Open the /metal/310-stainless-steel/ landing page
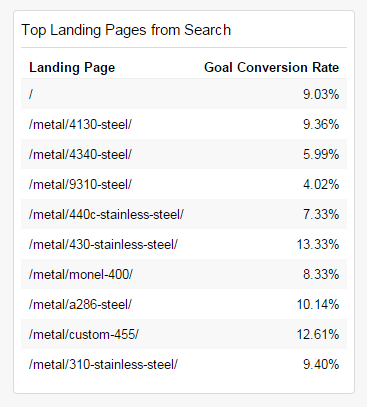 103,364
